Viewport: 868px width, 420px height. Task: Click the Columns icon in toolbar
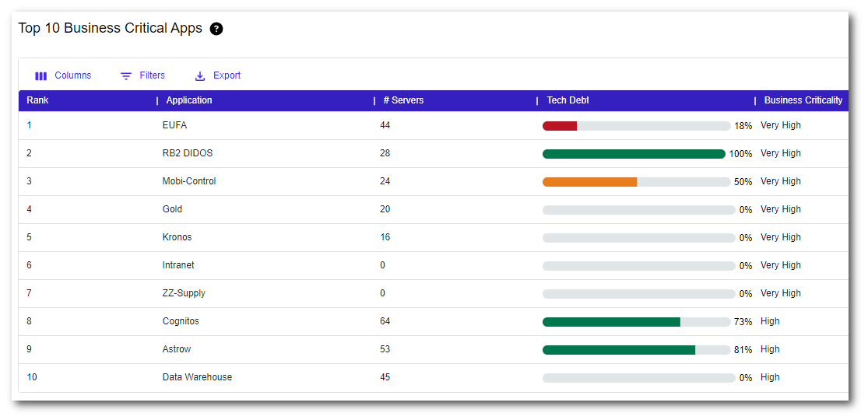point(41,76)
